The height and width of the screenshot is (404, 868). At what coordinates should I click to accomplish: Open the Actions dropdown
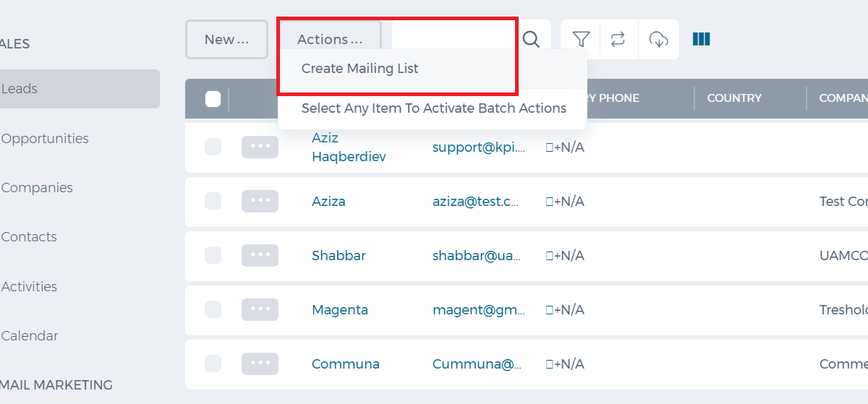[330, 39]
